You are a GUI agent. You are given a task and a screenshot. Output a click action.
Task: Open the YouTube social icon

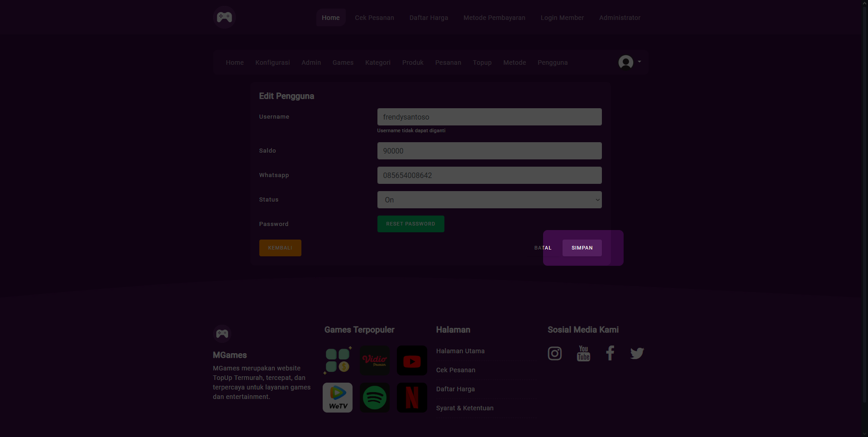[583, 353]
